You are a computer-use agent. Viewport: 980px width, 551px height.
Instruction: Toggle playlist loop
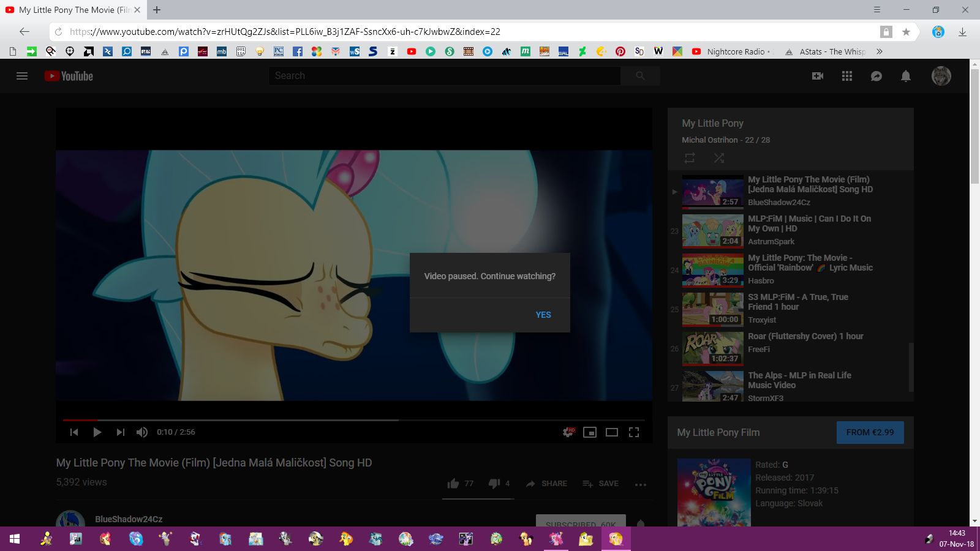(x=690, y=158)
